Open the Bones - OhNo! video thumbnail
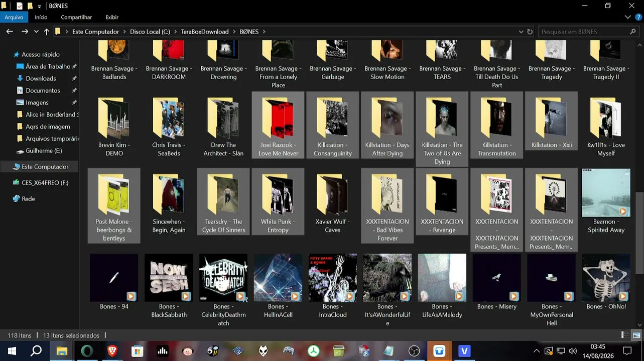The image size is (644, 361). point(606,282)
